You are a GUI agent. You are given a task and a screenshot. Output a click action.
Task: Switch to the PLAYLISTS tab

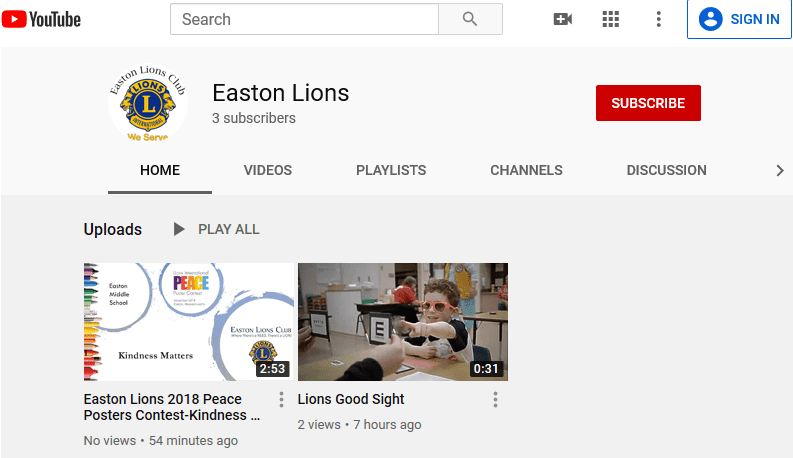391,170
